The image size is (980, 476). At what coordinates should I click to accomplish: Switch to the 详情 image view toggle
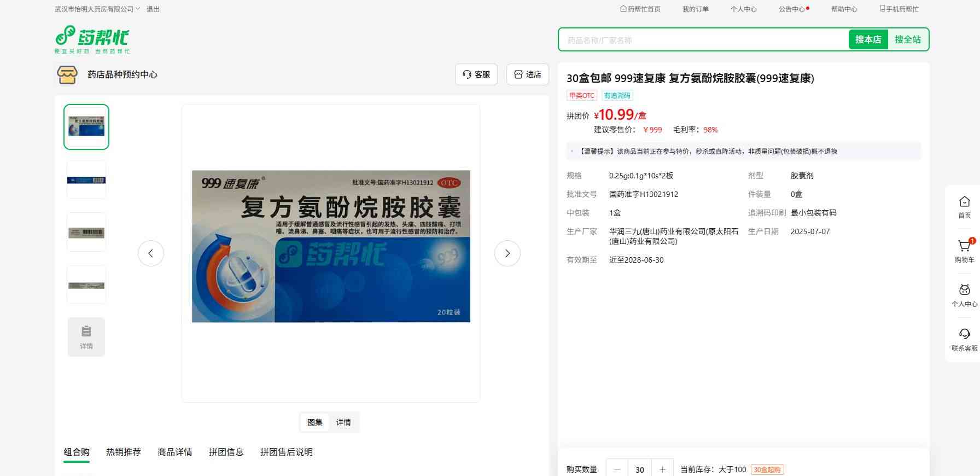[x=343, y=422]
